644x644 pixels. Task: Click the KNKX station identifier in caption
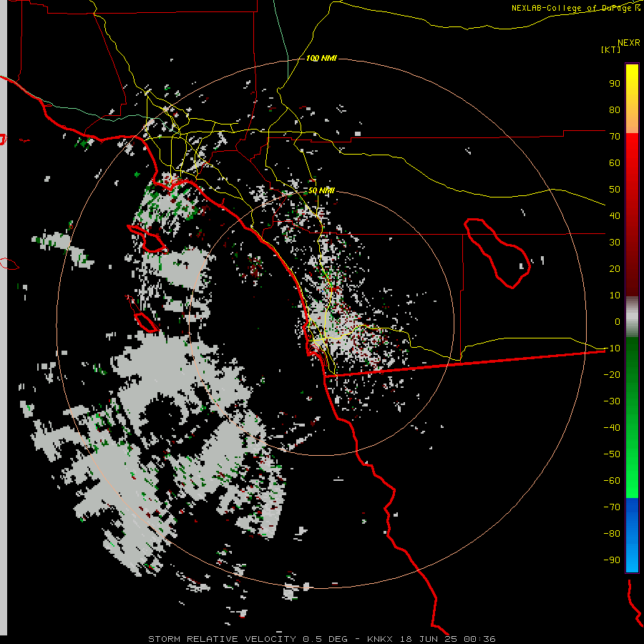380,639
